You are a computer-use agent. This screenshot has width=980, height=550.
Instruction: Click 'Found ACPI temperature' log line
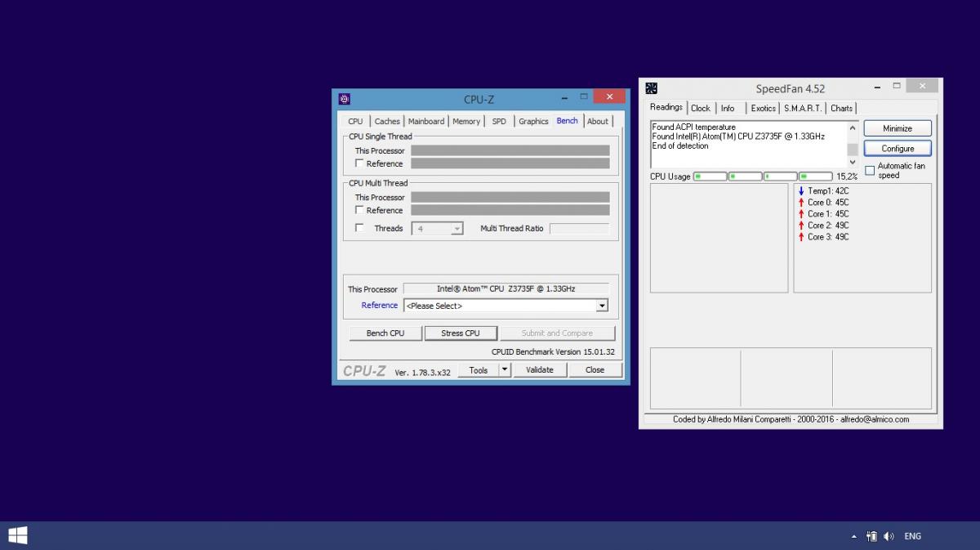click(x=694, y=127)
